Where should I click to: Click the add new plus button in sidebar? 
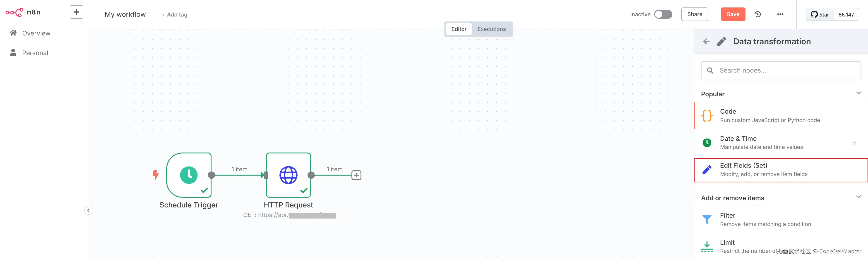coord(77,12)
